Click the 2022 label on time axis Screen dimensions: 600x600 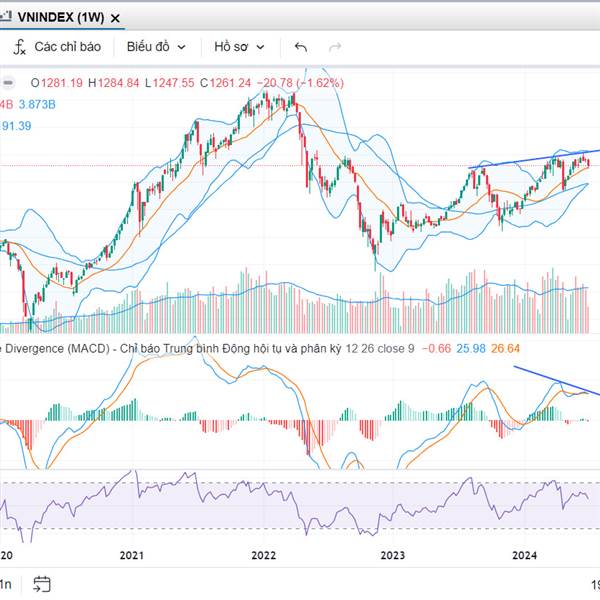tap(264, 555)
